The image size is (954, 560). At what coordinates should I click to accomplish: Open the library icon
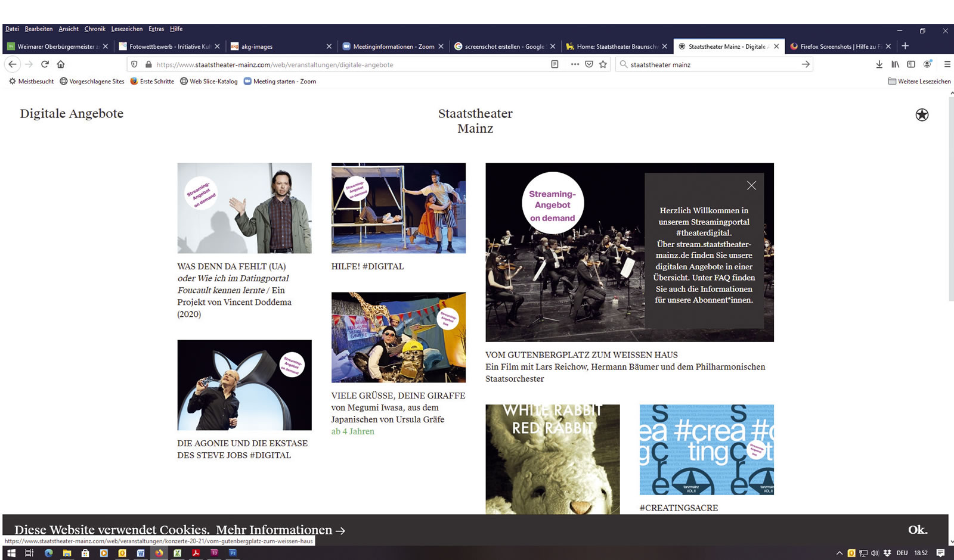[x=895, y=64]
